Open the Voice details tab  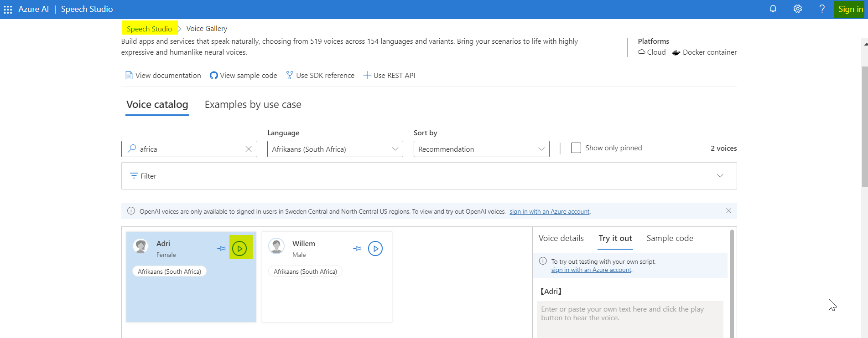561,238
